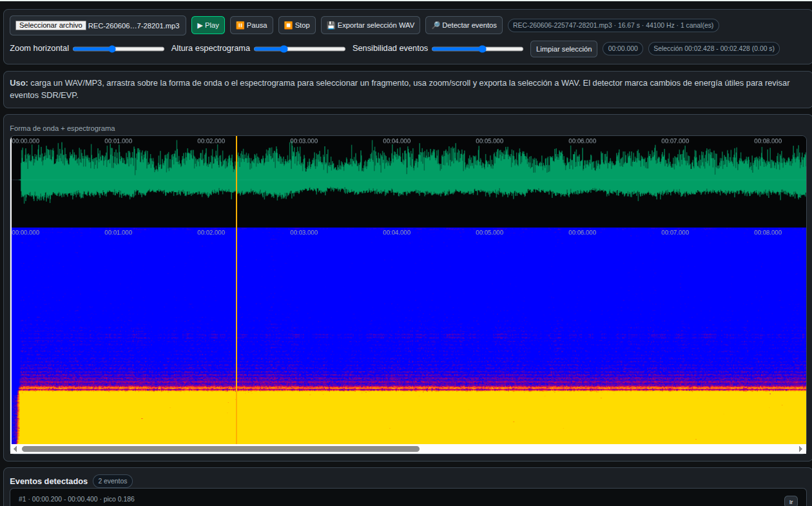Click the Eventos detectados heading
This screenshot has height=506, width=812.
click(x=48, y=481)
